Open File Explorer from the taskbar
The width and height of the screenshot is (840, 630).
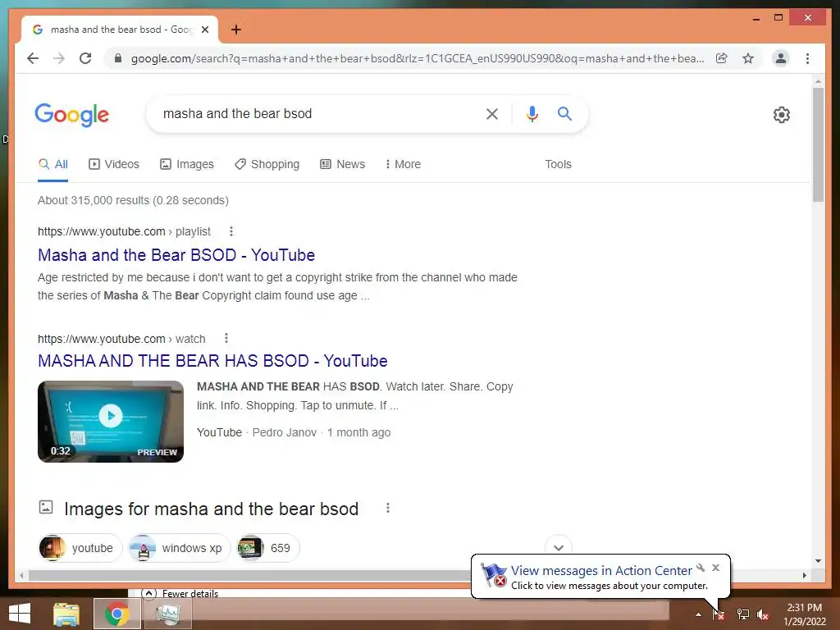(66, 614)
